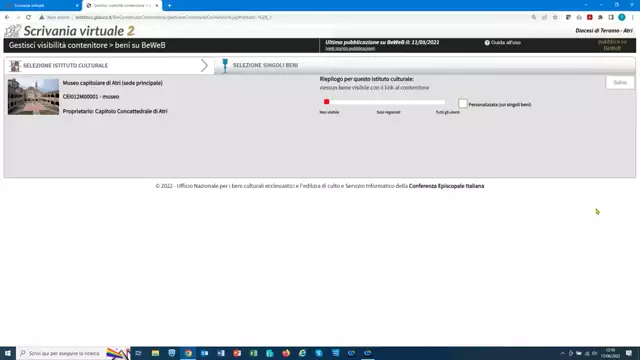Click the Selezione singoli beni chalice icon

pyautogui.click(x=225, y=65)
